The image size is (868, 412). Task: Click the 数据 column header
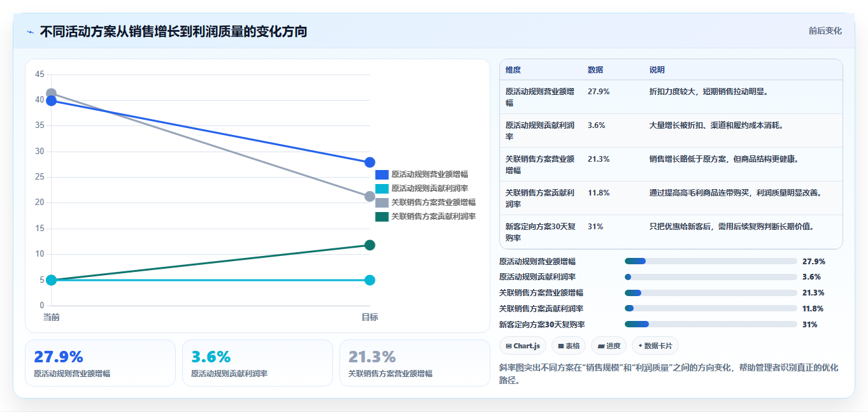pos(595,70)
